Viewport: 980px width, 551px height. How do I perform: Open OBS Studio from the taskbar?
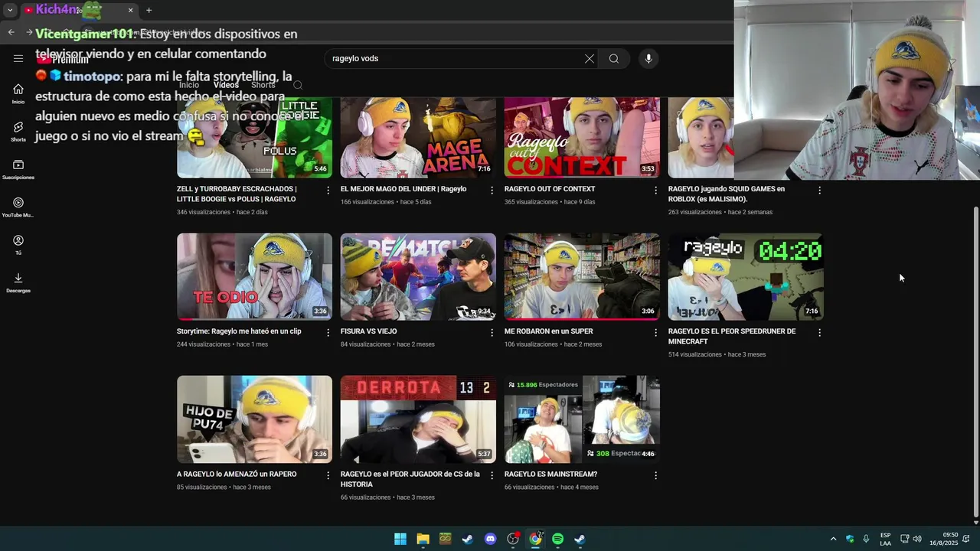pos(513,539)
